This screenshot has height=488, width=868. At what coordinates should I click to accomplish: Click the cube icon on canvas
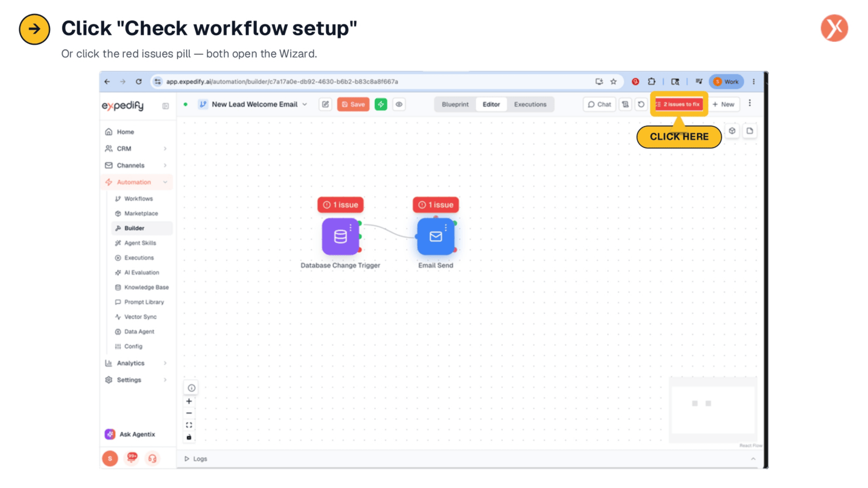coord(732,131)
